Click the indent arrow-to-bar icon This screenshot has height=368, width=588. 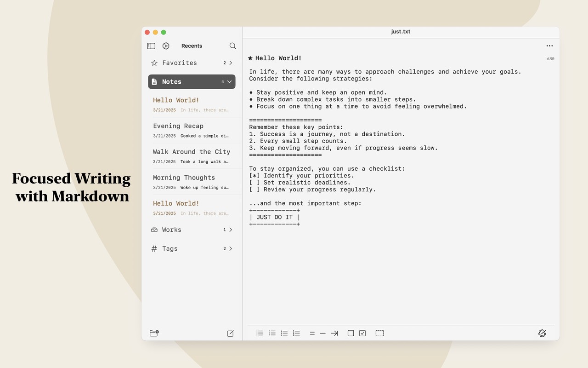pyautogui.click(x=334, y=333)
